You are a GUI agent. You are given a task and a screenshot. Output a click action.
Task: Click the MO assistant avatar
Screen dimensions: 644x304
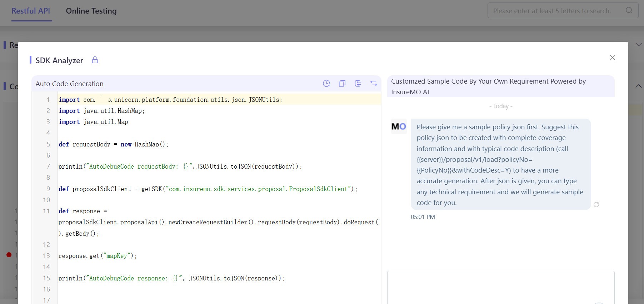click(399, 126)
